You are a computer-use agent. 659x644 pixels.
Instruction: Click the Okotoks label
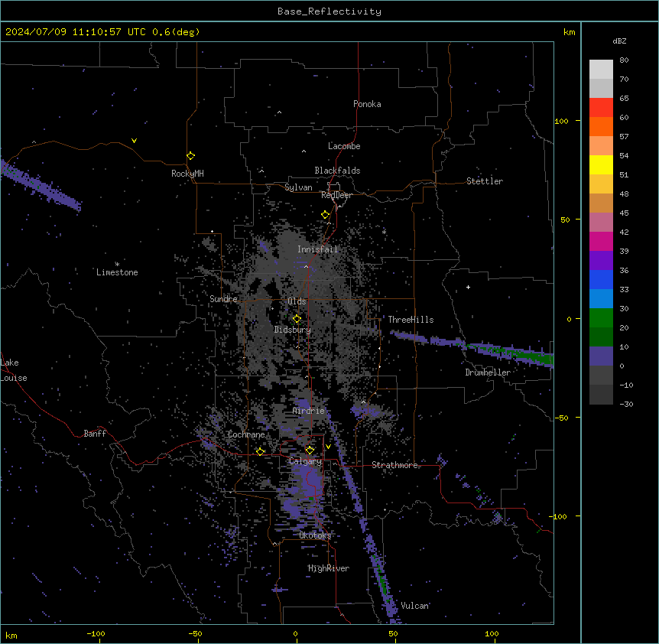pyautogui.click(x=315, y=535)
